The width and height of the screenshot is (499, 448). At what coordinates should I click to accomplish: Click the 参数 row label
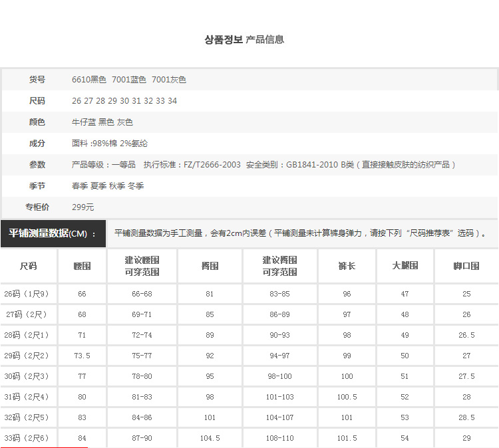(x=37, y=165)
